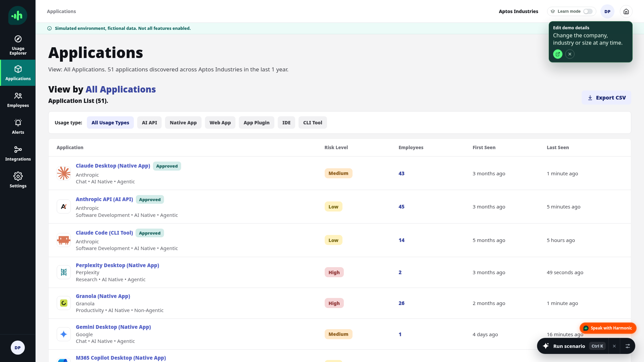Toggle the Learn mode switch
The width and height of the screenshot is (644, 362).
click(588, 11)
